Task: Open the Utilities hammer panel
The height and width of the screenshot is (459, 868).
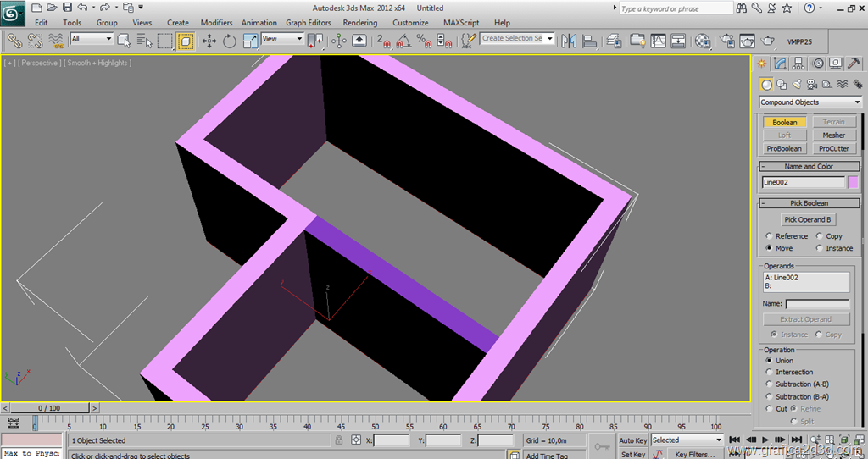Action: [854, 64]
